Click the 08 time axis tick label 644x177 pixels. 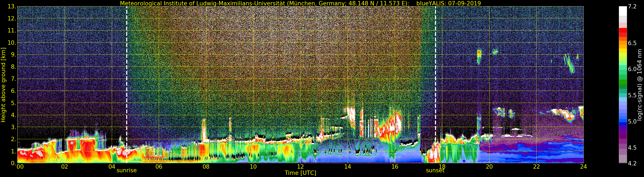click(x=206, y=167)
